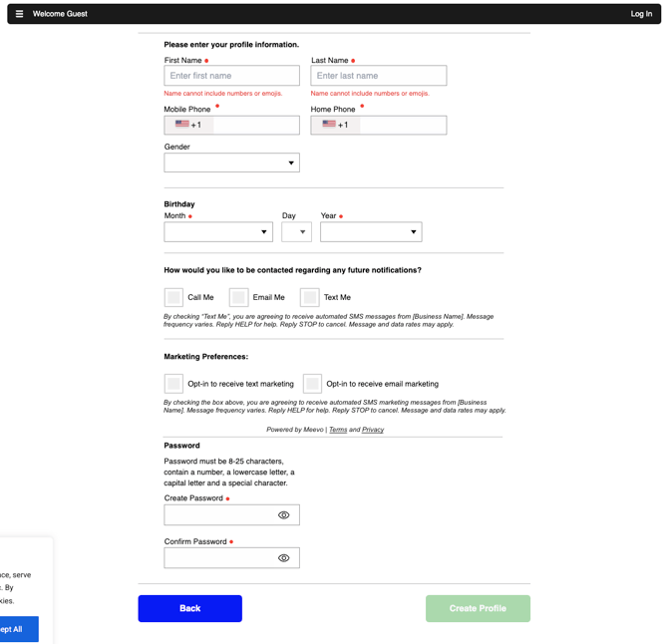
Task: Click the Marketing Preferences heading
Action: click(x=205, y=357)
